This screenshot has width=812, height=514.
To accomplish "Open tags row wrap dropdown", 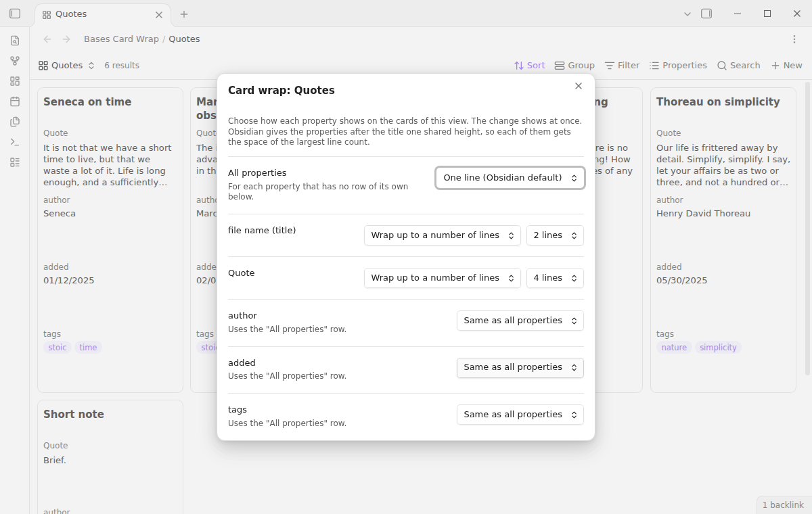I will (x=520, y=415).
